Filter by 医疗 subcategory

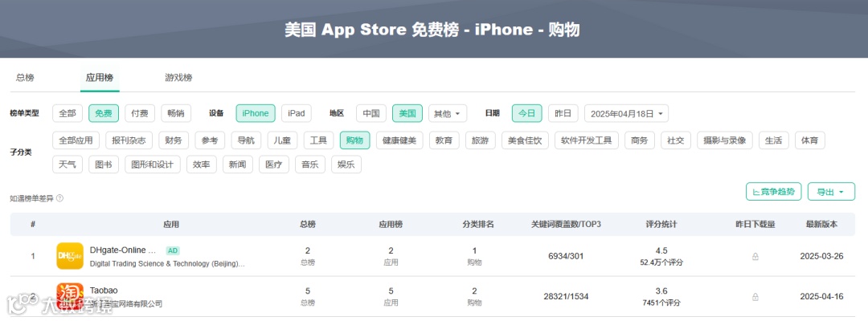274,165
